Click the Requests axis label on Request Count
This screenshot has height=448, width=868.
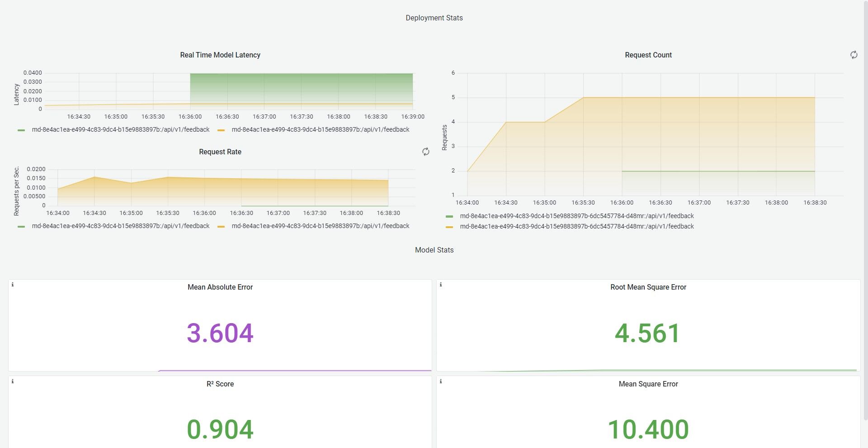(x=444, y=138)
